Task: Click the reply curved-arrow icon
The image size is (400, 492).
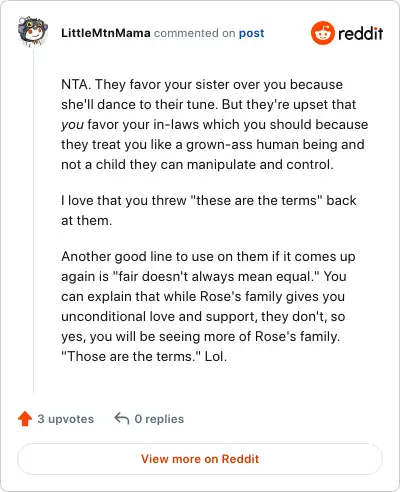Action: click(122, 418)
